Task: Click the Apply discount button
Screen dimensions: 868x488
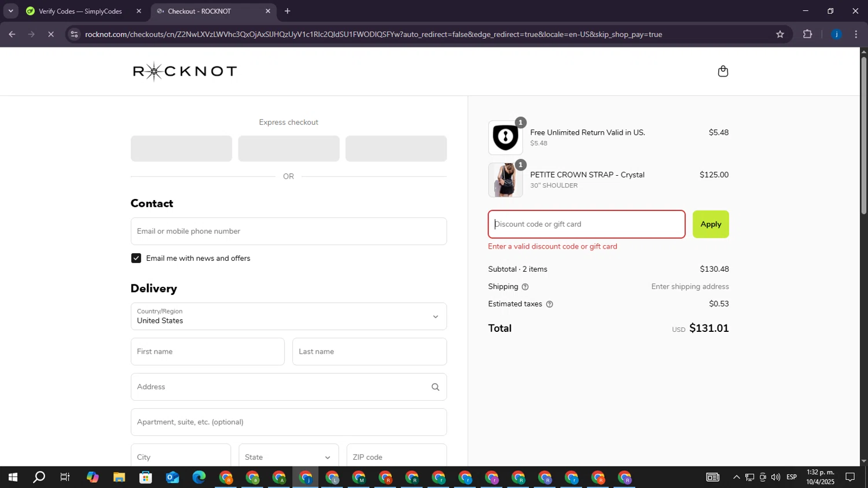Action: click(711, 224)
